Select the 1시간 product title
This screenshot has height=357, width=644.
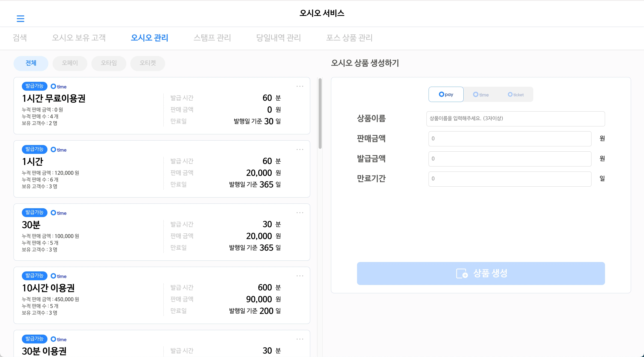coord(33,162)
